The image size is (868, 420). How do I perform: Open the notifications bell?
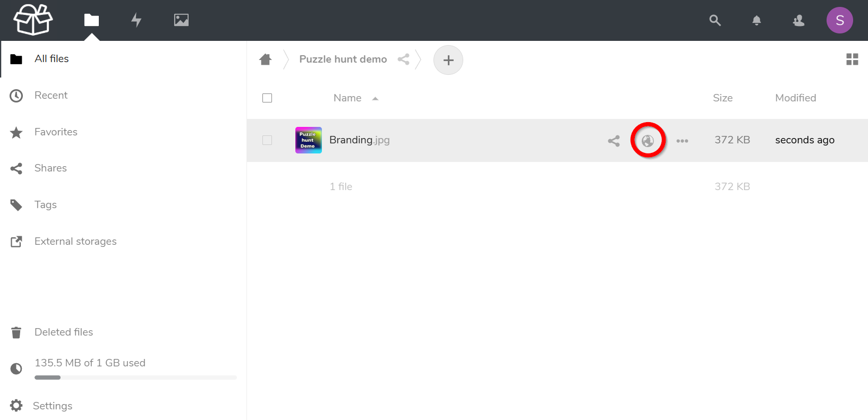756,20
